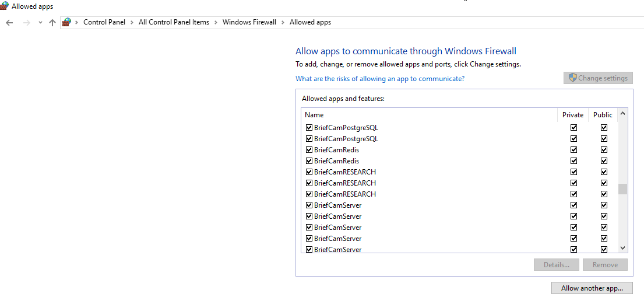Toggle name checkbox of first BriefCamRedis row

309,150
